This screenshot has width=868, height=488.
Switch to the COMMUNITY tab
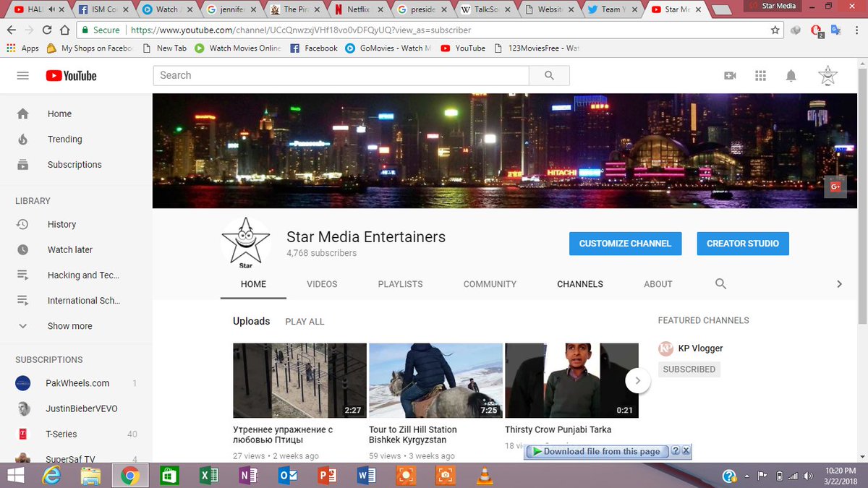(x=490, y=284)
